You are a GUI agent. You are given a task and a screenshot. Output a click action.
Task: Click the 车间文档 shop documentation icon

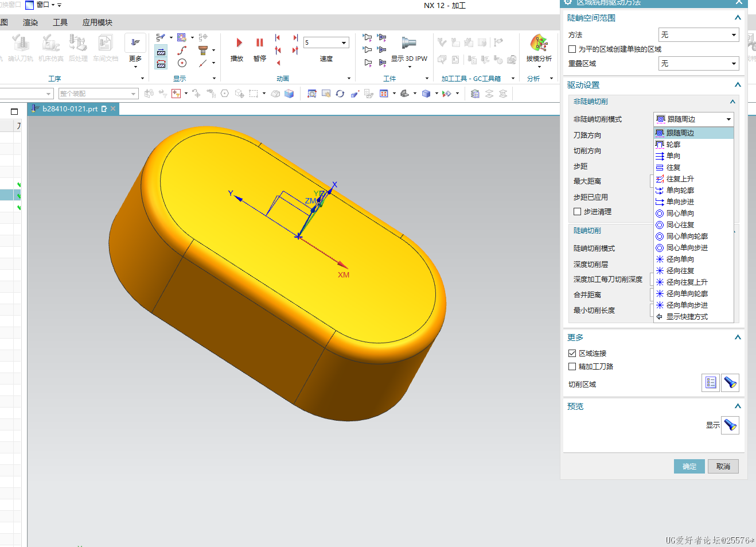click(x=106, y=42)
